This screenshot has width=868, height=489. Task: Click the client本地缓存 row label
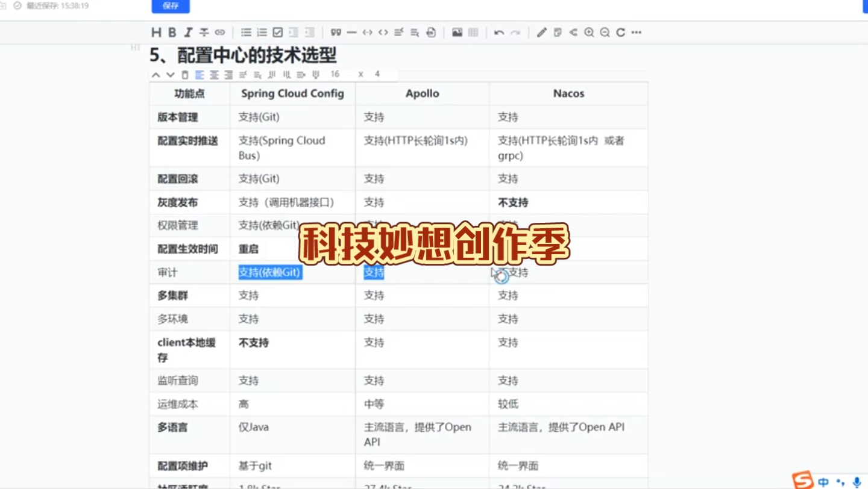187,350
